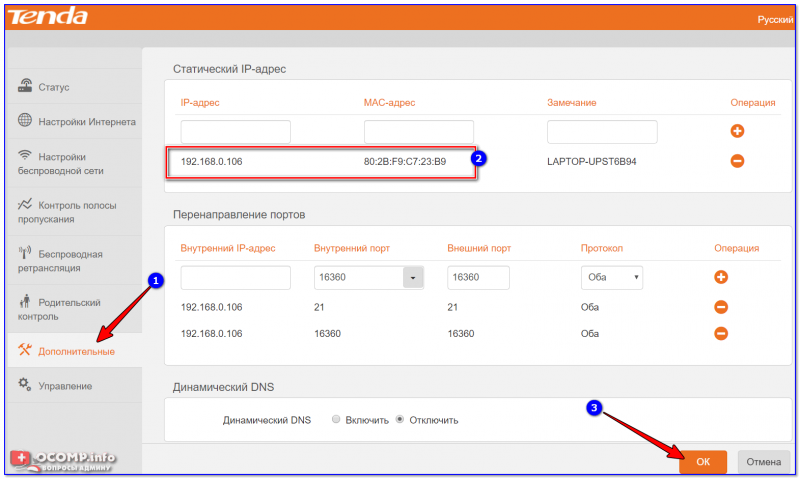Add a new port forwarding rule with plus icon
Screen dimensions: 800x479
tap(721, 277)
